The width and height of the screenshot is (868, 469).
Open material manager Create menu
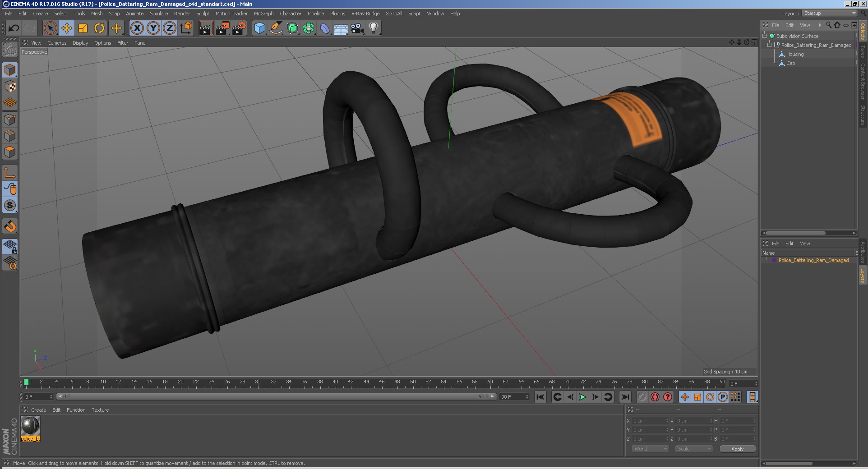[38, 410]
